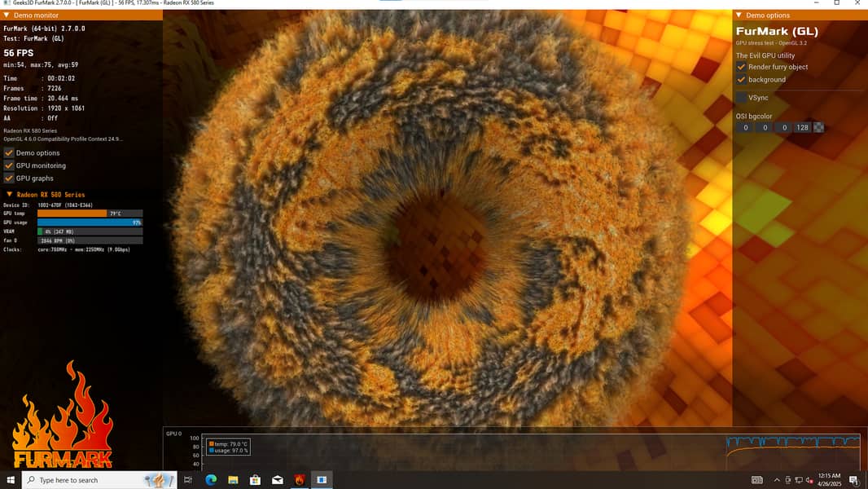This screenshot has width=868, height=489.
Task: Click the Resolution 1920 x 1061 line
Action: click(x=44, y=108)
